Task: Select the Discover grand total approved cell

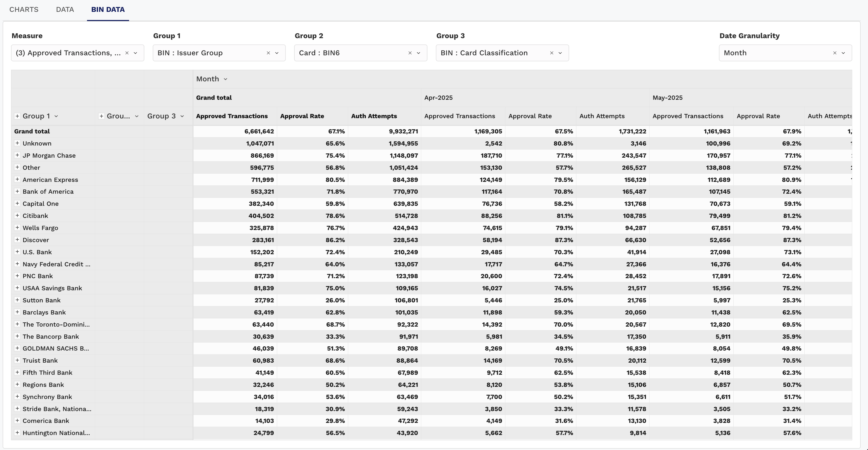Action: [x=263, y=240]
